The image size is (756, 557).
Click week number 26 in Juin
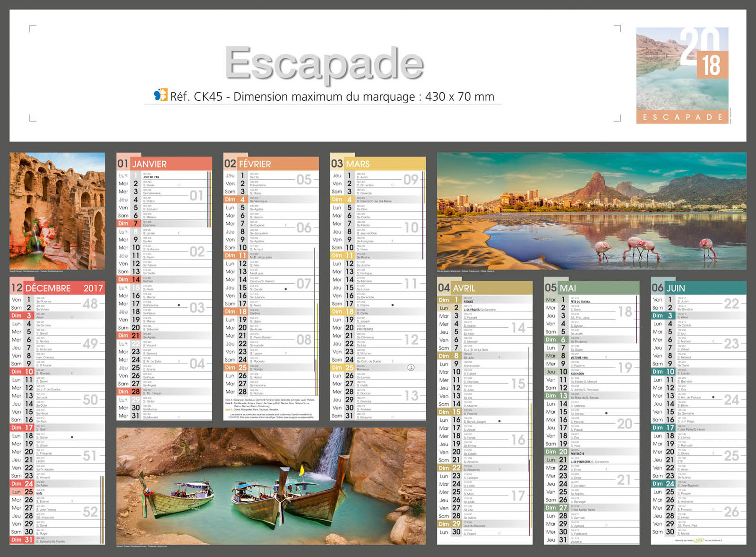click(731, 512)
